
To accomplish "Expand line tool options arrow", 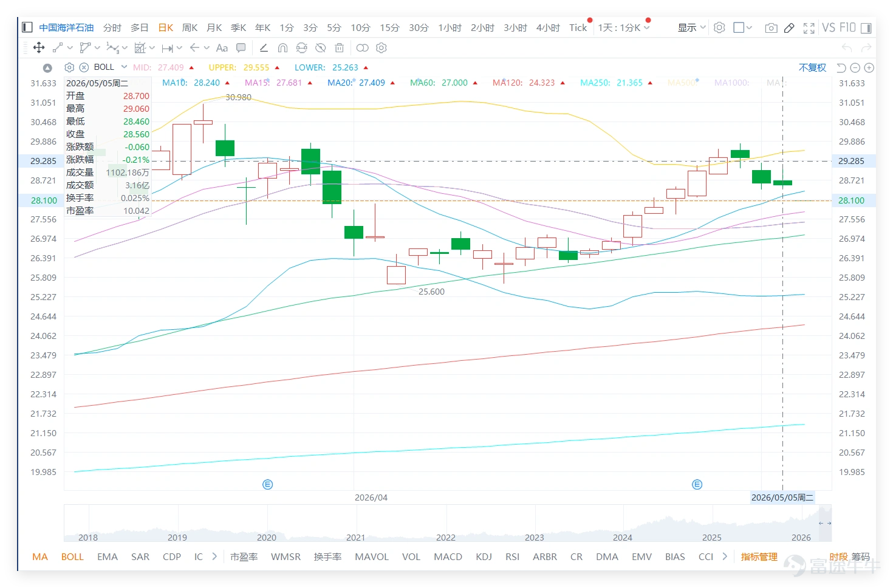I will (x=70, y=48).
